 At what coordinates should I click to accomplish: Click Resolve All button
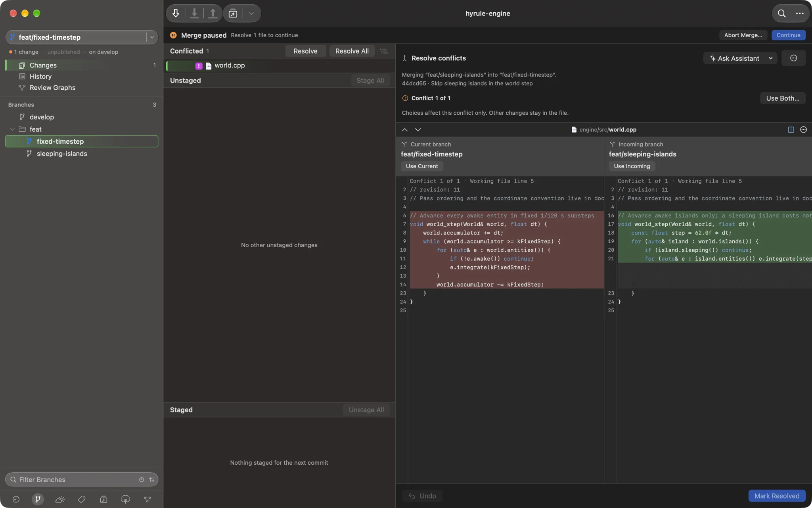tap(352, 51)
